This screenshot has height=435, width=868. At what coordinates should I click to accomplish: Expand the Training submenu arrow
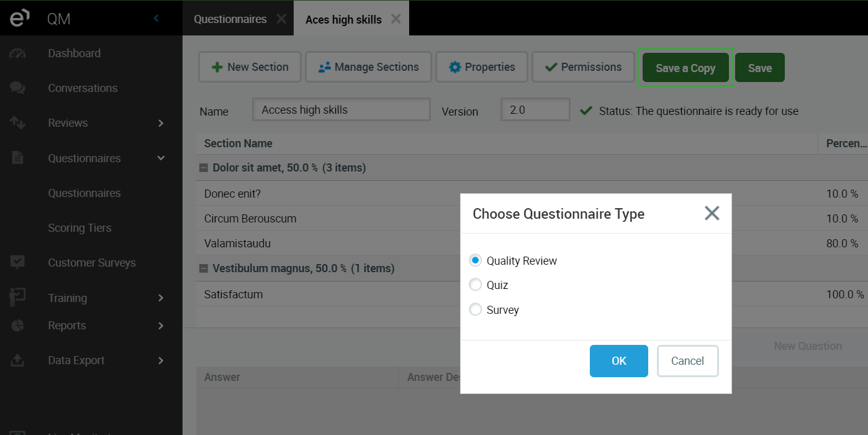tap(161, 298)
